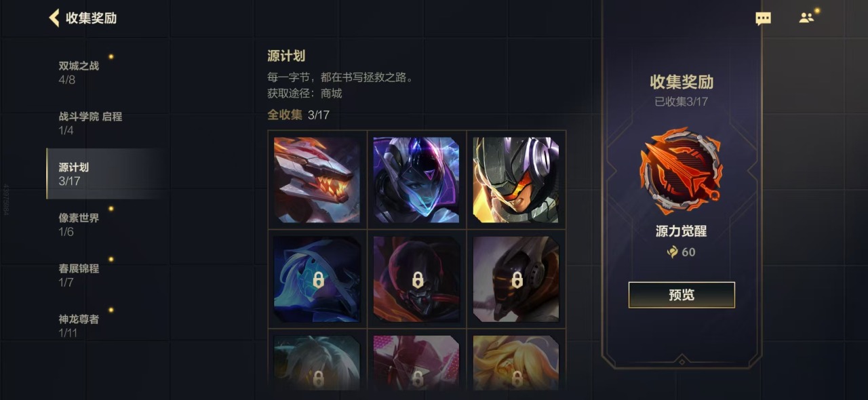Open the purple visor champion skin thumbnail
Image resolution: width=868 pixels, height=400 pixels.
[416, 180]
